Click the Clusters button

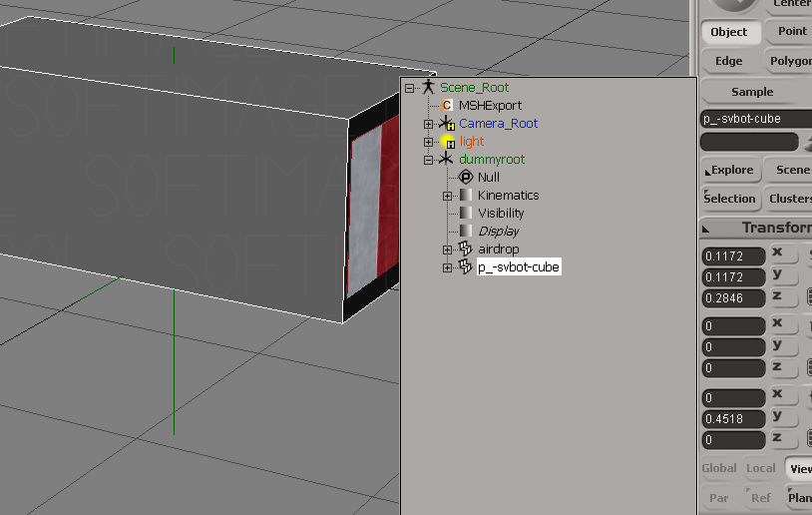790,199
